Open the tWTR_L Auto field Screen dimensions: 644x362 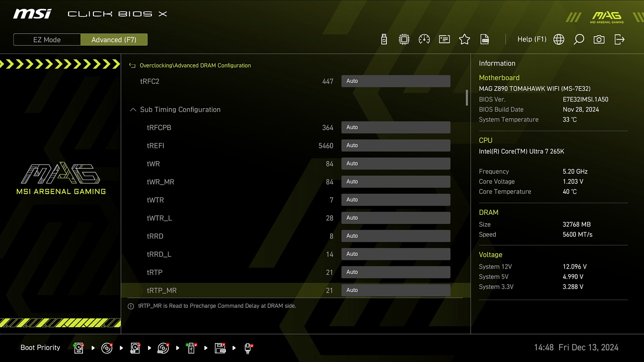396,218
